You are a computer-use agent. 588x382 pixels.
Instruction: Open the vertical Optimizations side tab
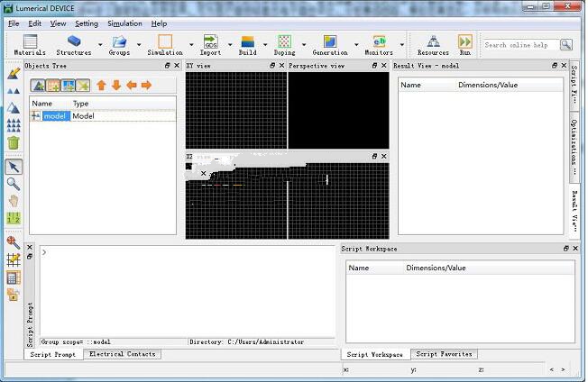pos(574,147)
